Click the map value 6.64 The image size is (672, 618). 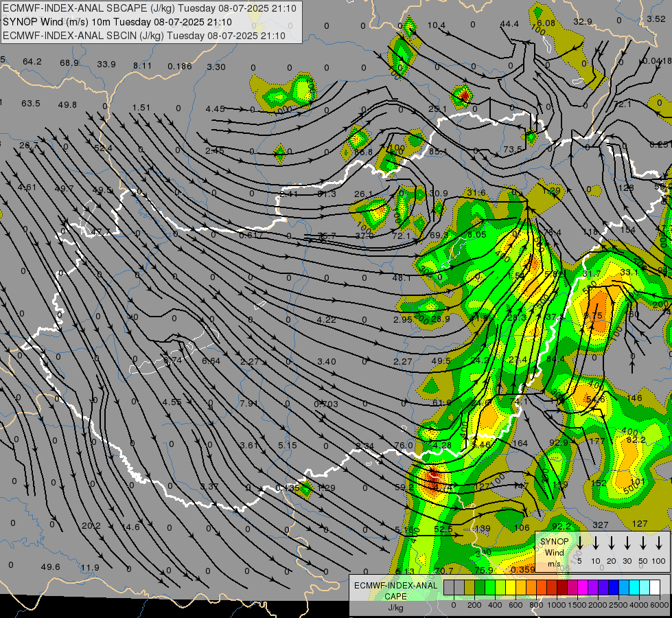pyautogui.click(x=211, y=361)
